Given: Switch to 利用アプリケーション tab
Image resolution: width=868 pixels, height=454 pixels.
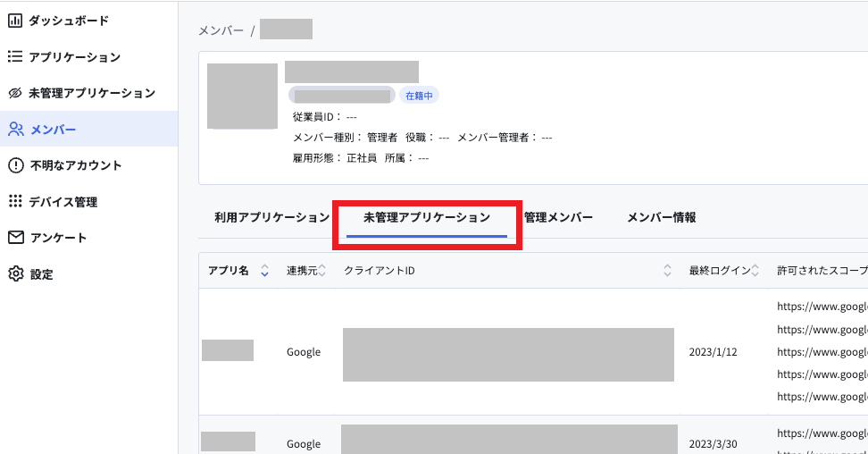Looking at the screenshot, I should pyautogui.click(x=271, y=217).
